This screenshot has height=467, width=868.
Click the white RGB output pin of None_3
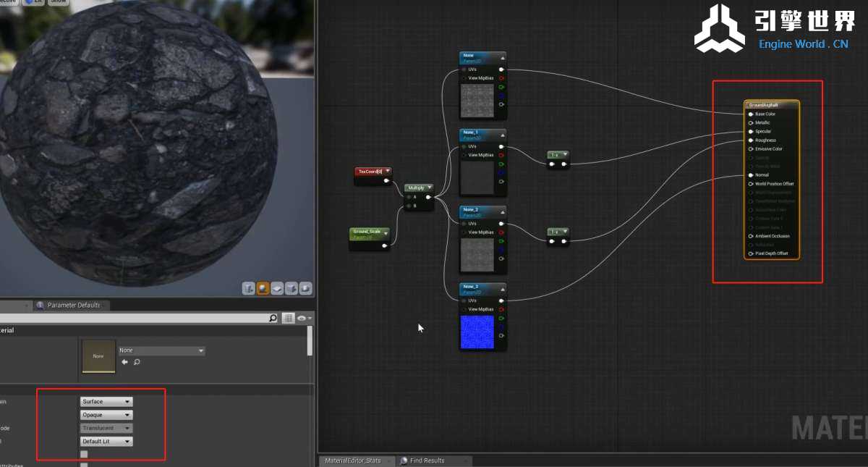[x=501, y=300]
